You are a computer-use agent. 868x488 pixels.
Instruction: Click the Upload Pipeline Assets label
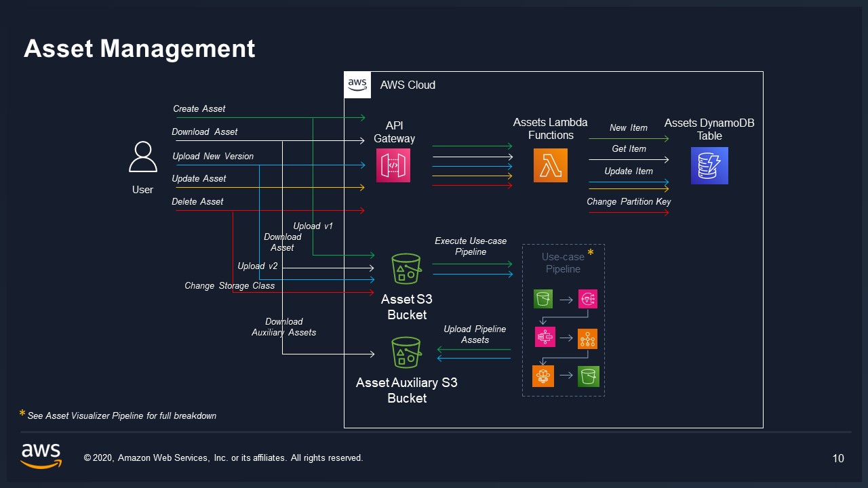[475, 334]
